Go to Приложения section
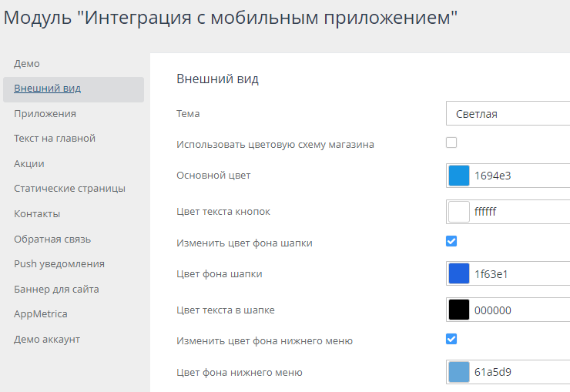 click(x=45, y=114)
